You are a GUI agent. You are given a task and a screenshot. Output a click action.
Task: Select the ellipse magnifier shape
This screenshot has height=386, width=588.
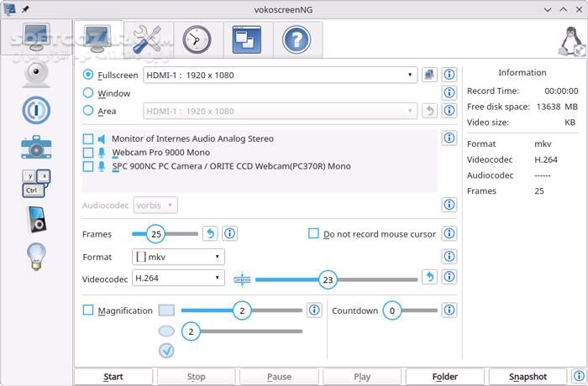coord(166,331)
